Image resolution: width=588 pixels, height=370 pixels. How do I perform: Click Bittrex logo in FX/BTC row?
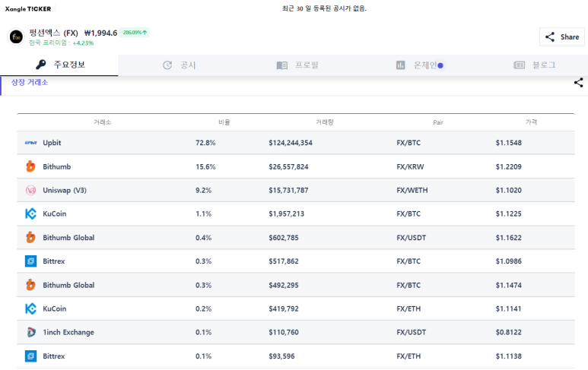30,261
